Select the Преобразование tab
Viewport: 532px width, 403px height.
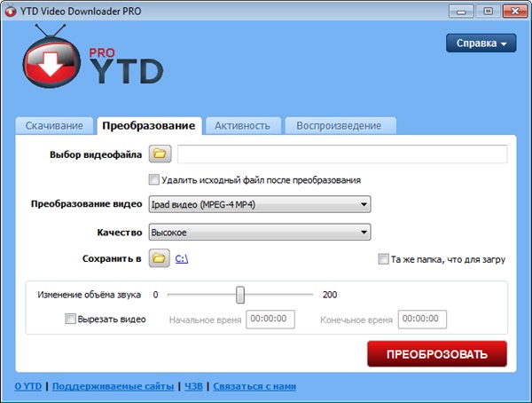tap(149, 126)
